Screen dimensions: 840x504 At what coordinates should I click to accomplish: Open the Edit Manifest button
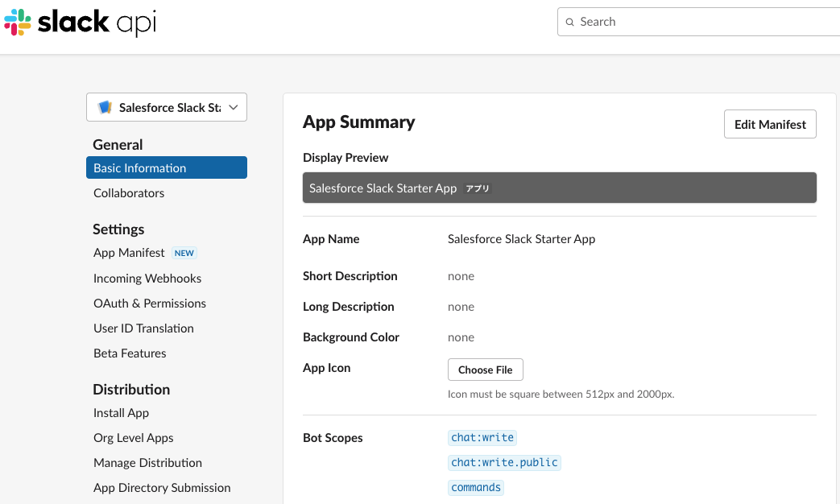pyautogui.click(x=770, y=125)
